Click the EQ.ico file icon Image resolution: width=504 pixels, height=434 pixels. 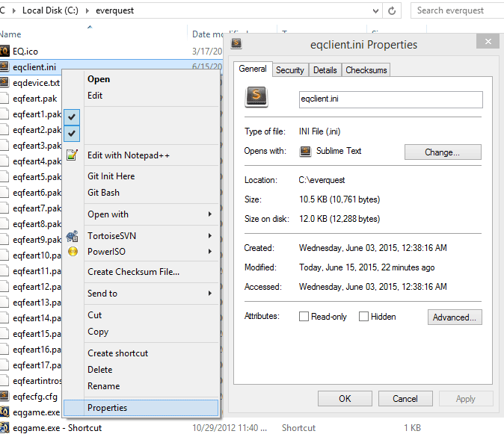(x=4, y=51)
